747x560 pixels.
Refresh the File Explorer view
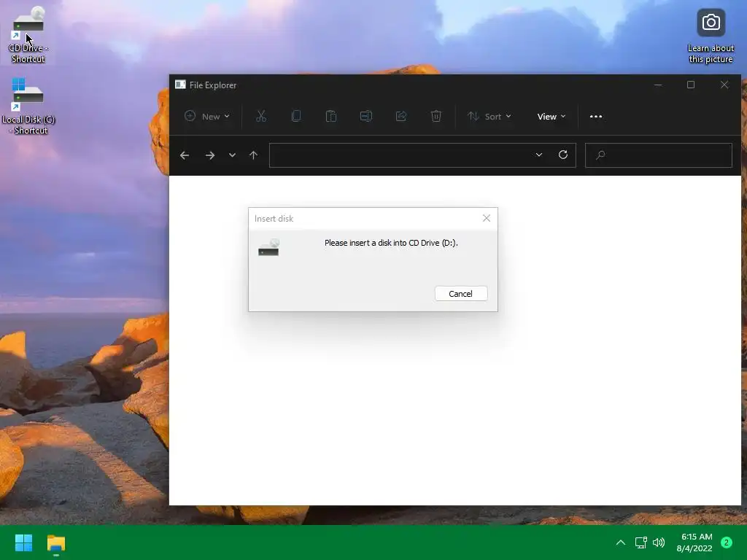tap(563, 155)
